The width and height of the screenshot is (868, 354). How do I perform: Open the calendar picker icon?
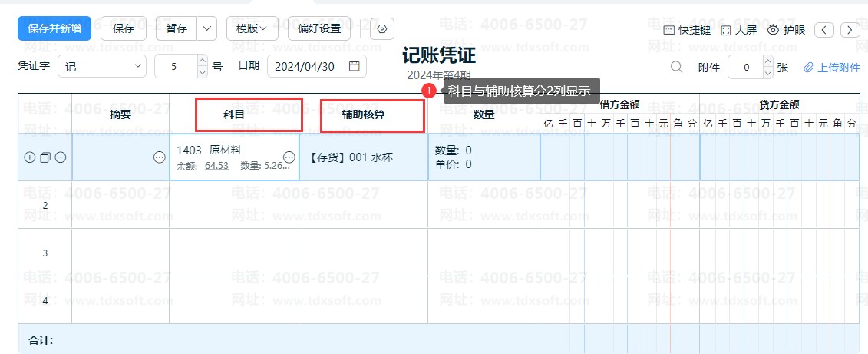coord(355,66)
